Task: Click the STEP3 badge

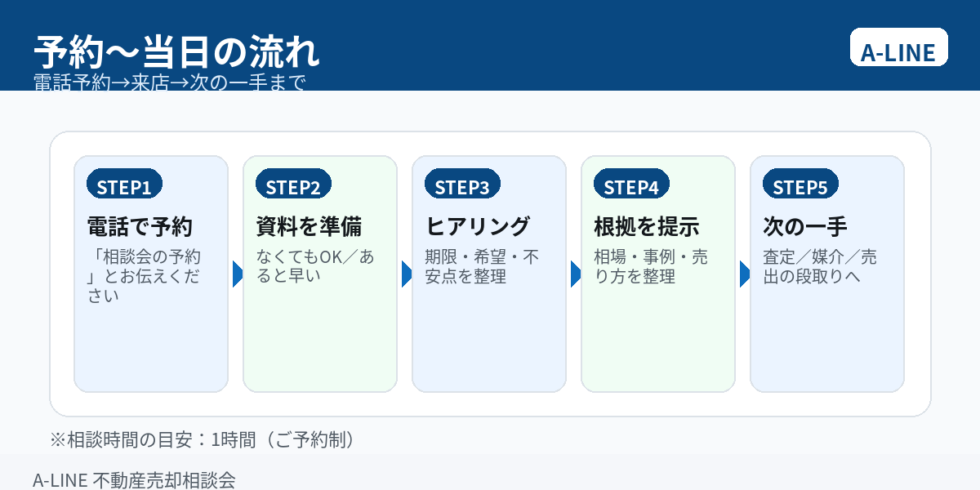Action: 462,185
